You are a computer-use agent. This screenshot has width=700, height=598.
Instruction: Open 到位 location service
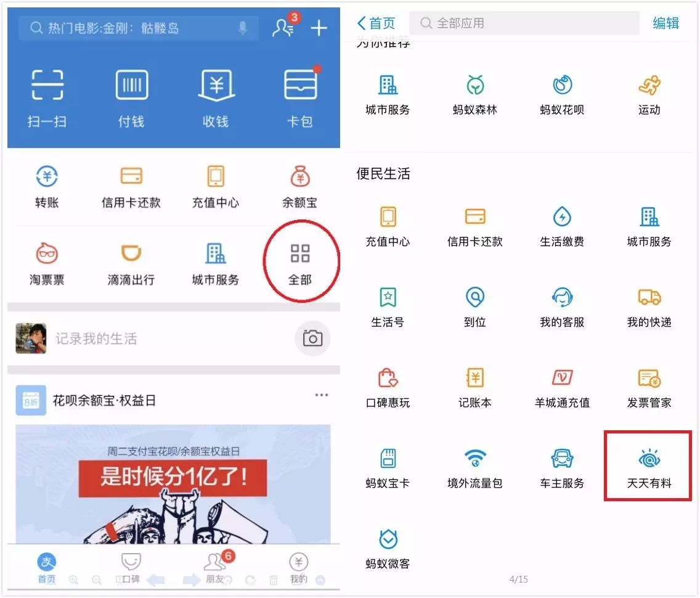pyautogui.click(x=474, y=308)
